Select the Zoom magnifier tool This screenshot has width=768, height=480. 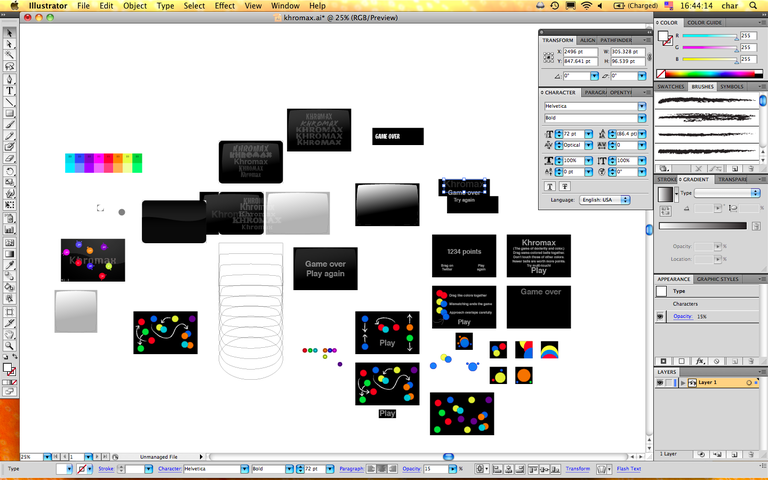pos(9,346)
